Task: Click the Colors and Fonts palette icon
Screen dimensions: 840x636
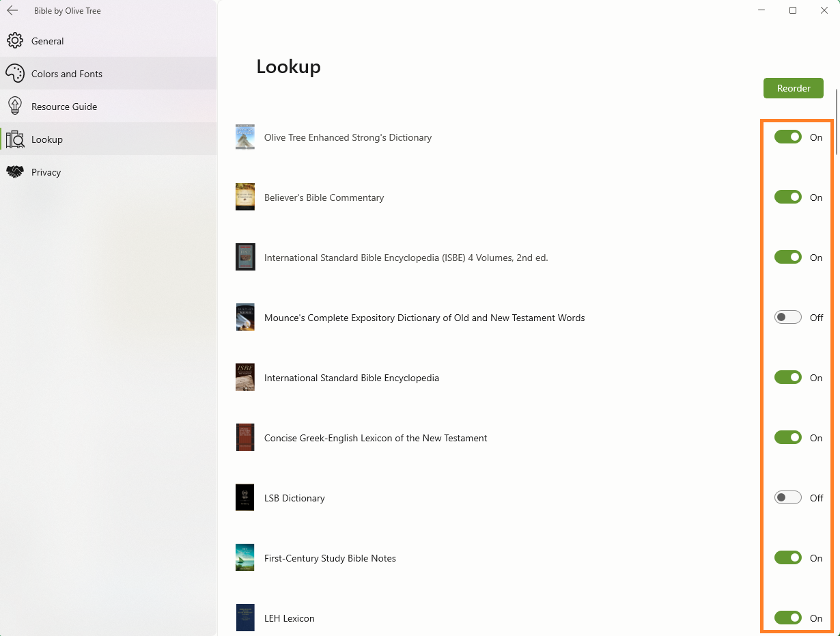Action: tap(15, 74)
